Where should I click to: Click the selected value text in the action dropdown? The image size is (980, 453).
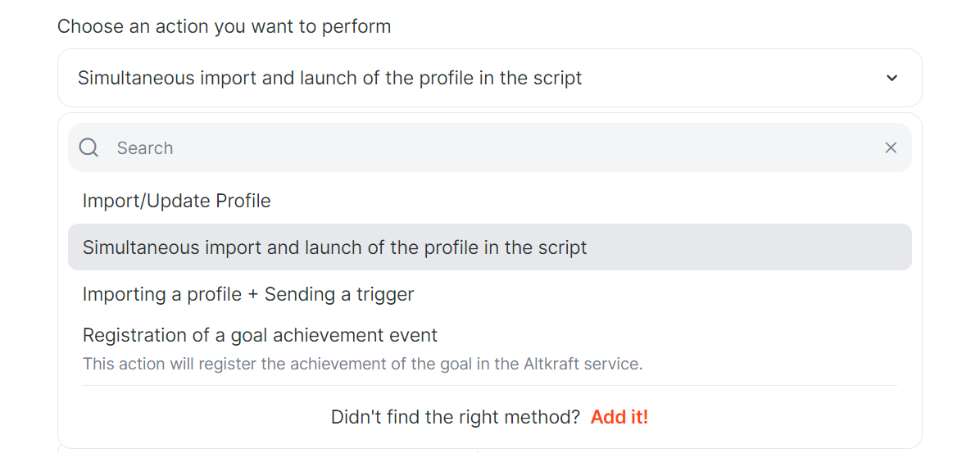click(329, 78)
